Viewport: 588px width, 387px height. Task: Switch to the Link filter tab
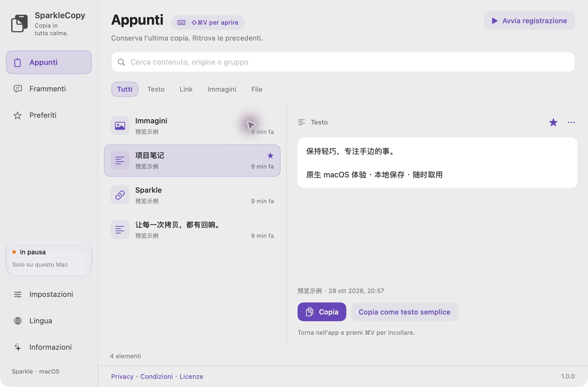click(186, 89)
